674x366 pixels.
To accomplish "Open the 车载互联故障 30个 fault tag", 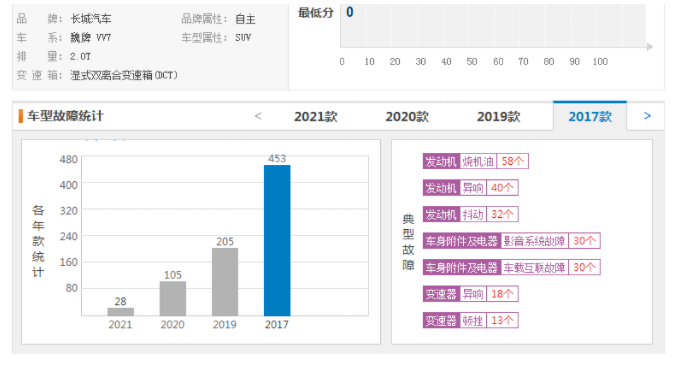I will click(512, 268).
